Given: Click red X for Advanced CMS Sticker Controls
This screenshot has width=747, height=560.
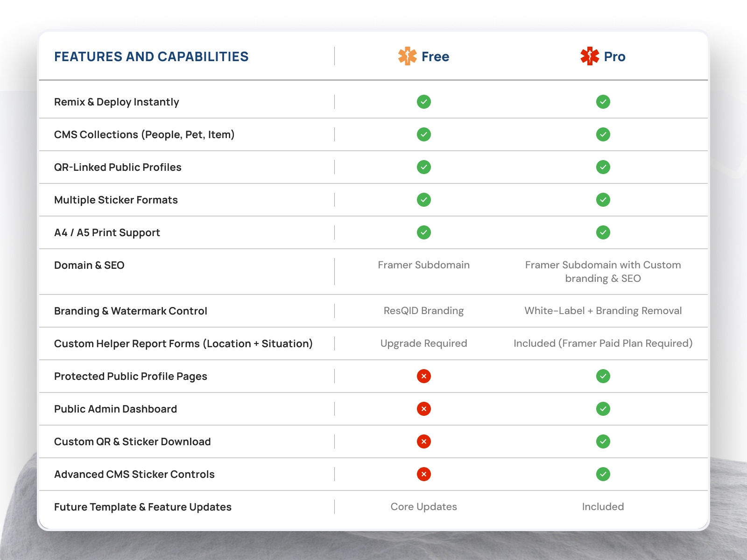Looking at the screenshot, I should point(423,474).
